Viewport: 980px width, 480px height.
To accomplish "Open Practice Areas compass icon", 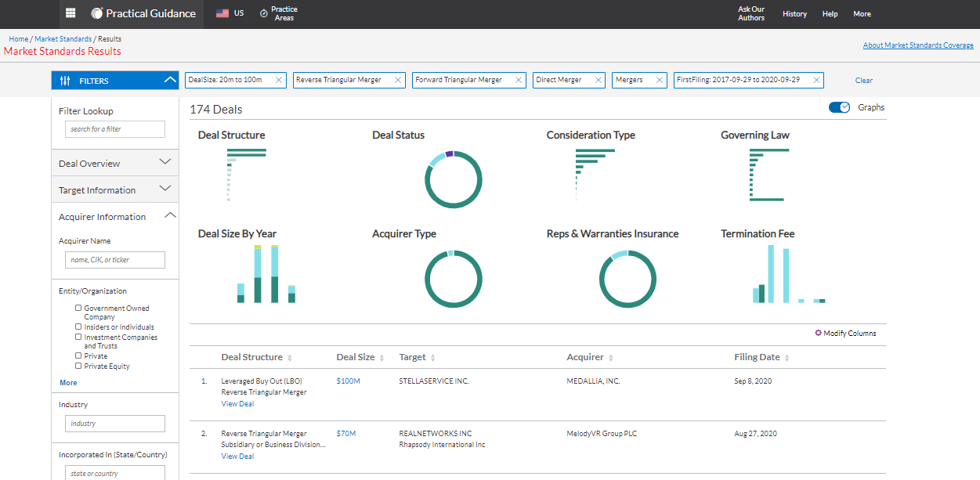I will pos(264,13).
